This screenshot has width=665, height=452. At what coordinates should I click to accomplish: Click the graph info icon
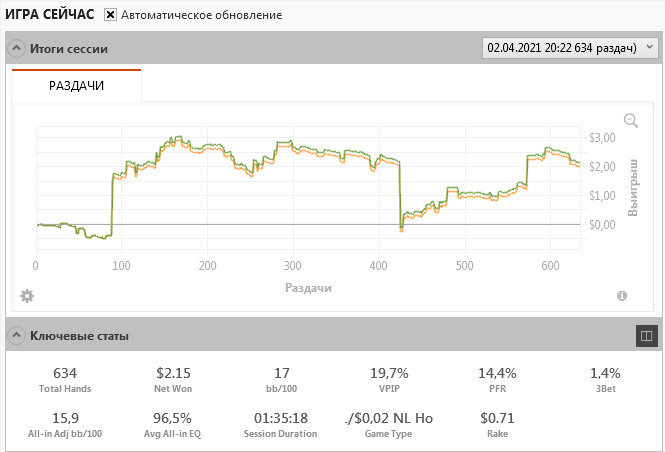click(622, 296)
